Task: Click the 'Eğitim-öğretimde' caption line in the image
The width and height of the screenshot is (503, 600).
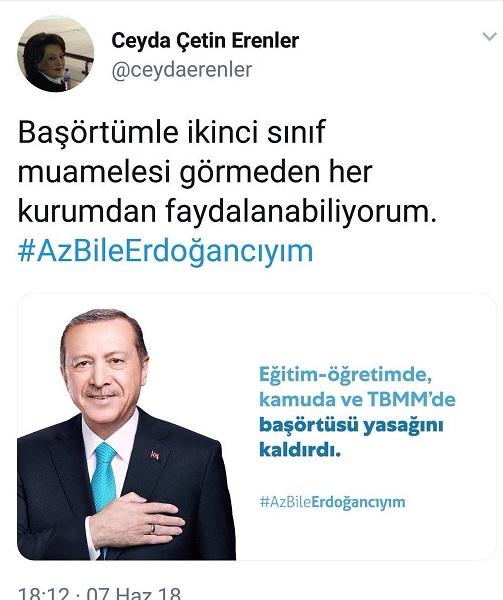Action: (345, 375)
